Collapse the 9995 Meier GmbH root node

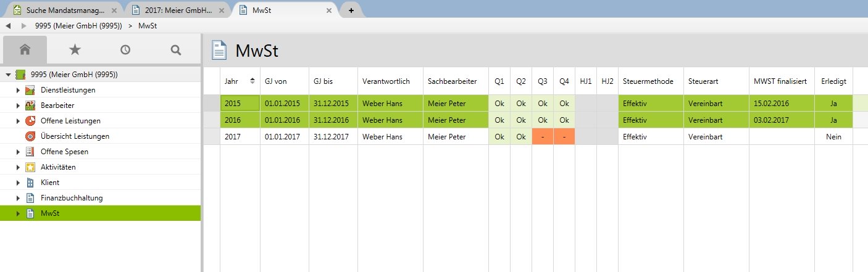[8, 75]
